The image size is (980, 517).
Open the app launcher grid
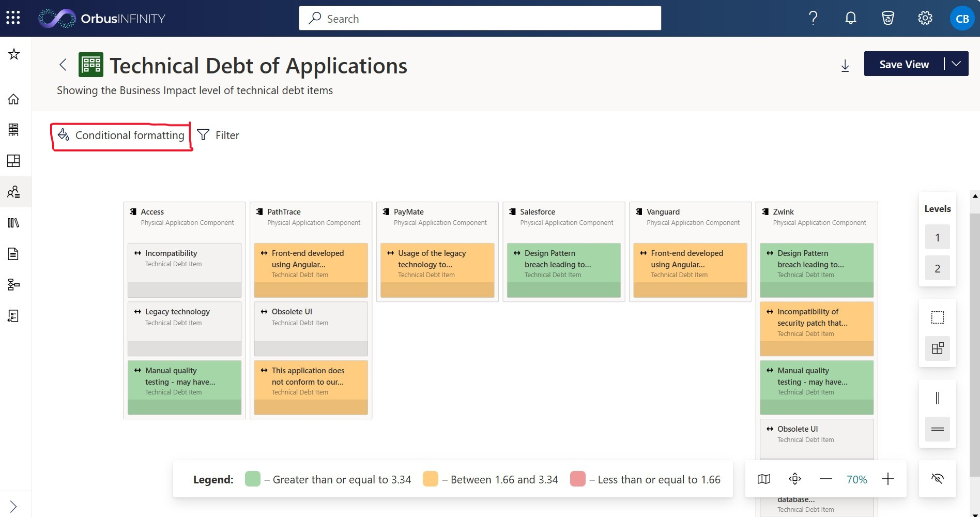13,18
